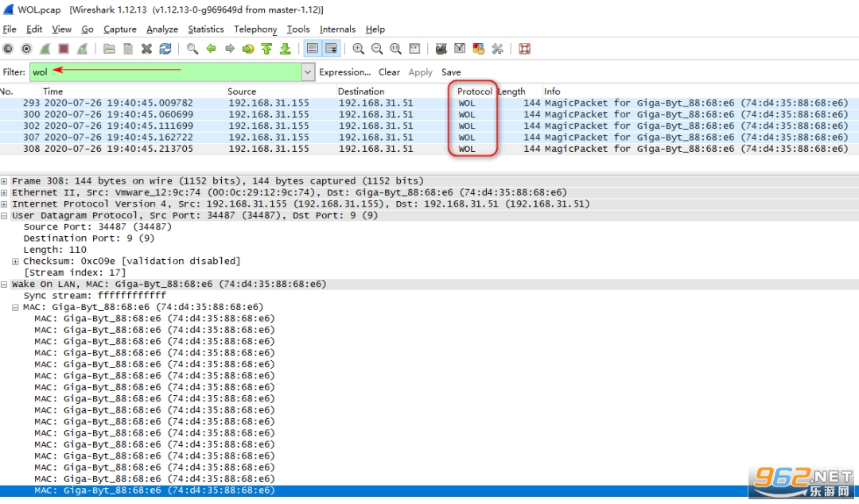This screenshot has width=859, height=504.
Task: Open the Analyze menu
Action: coord(162,29)
